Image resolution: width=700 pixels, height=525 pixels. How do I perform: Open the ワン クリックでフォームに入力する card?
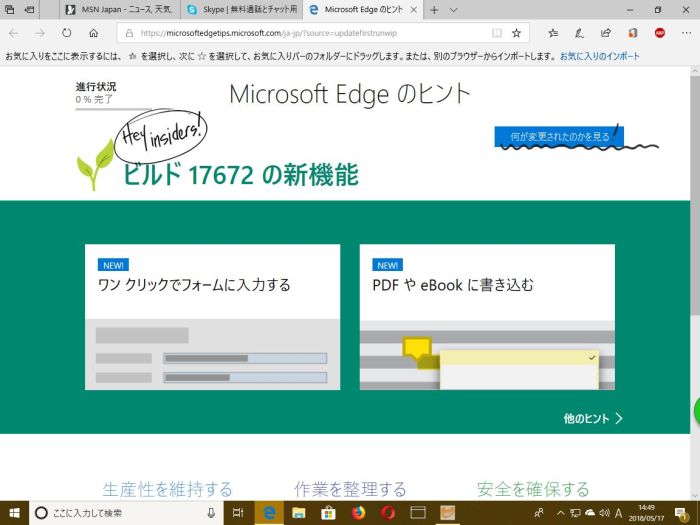pyautogui.click(x=212, y=316)
